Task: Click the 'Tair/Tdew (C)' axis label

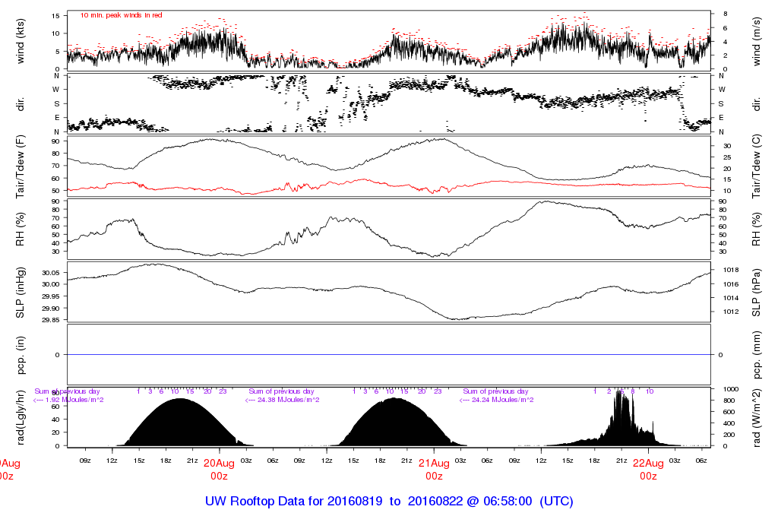Action: click(x=756, y=166)
